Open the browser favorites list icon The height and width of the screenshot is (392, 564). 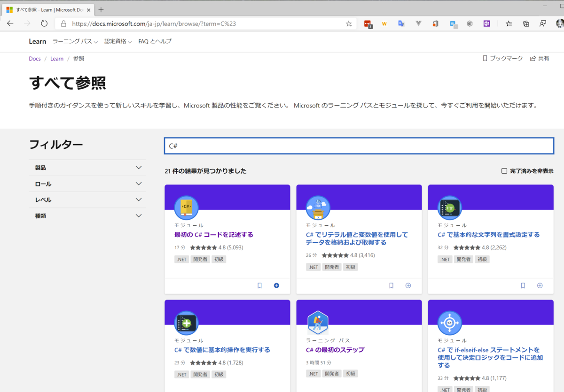coord(509,23)
